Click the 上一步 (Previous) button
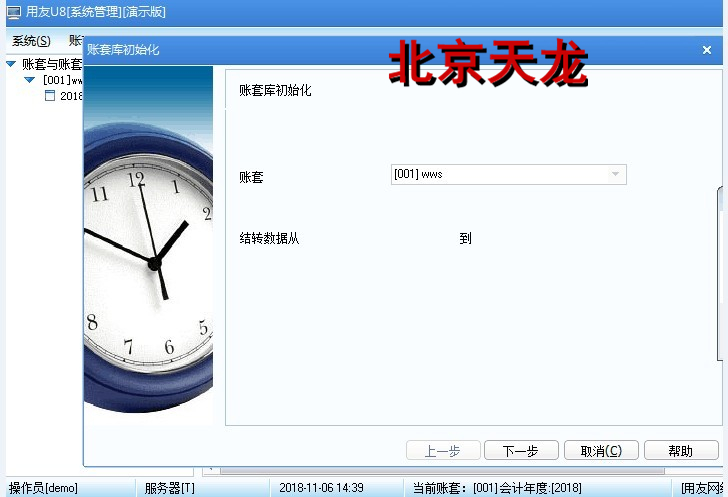The width and height of the screenshot is (728, 497). point(443,450)
